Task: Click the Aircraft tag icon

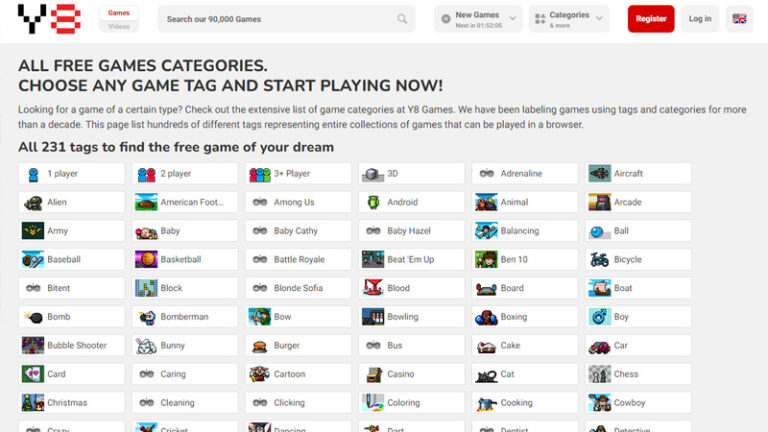Action: tap(599, 174)
